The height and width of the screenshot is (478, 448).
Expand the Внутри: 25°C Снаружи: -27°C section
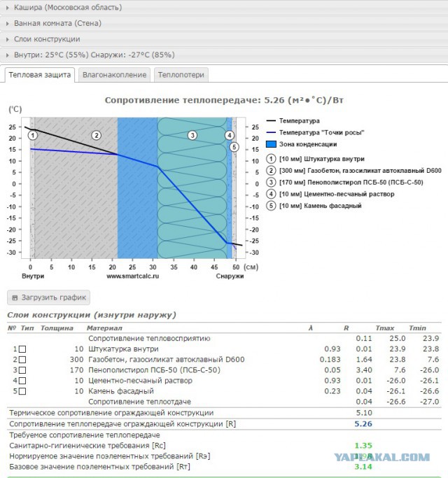coord(224,55)
